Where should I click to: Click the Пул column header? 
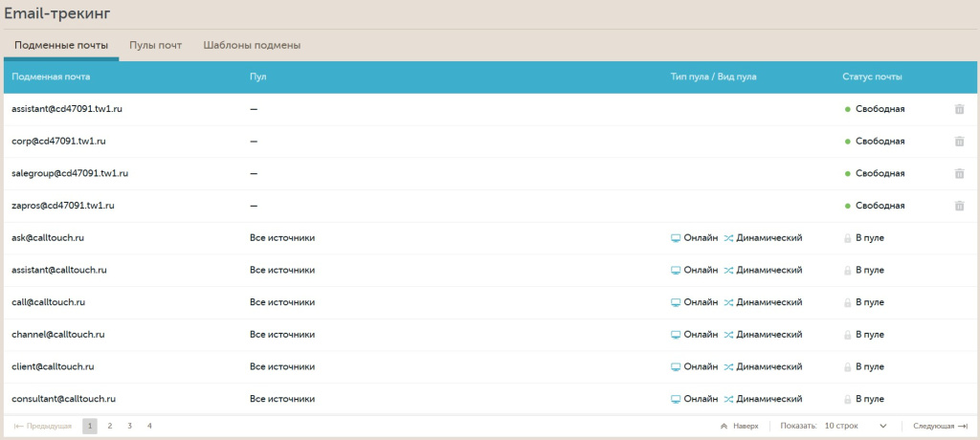coord(258,77)
